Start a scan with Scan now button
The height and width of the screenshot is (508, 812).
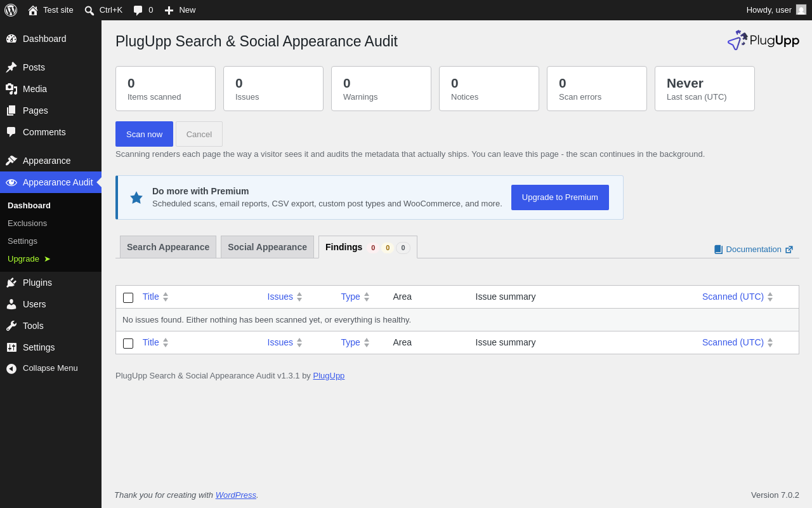coord(144,134)
